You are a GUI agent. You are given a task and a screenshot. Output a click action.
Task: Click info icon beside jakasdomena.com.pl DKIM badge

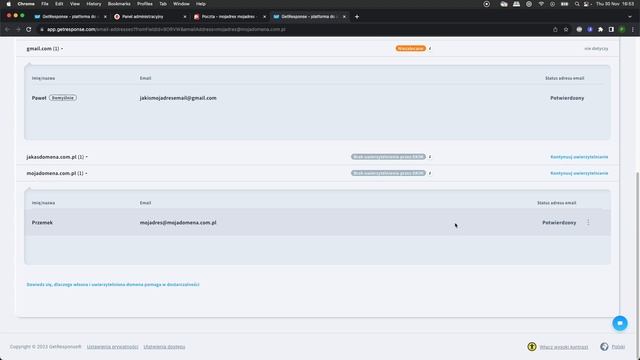(430, 157)
